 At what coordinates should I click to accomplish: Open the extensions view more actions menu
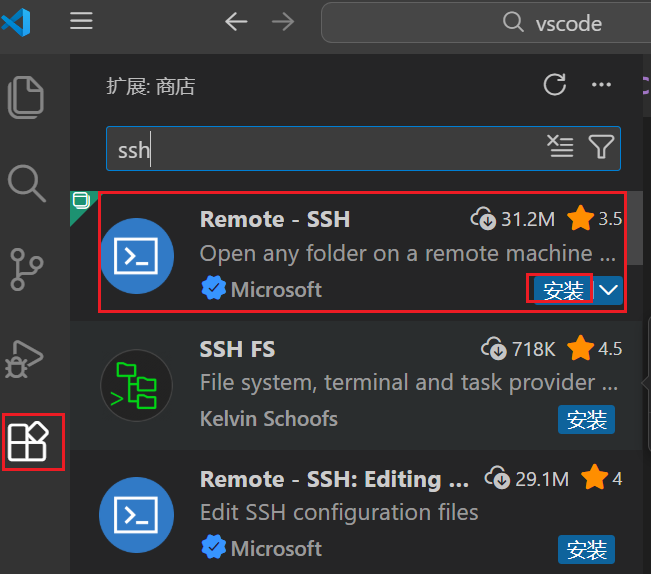pyautogui.click(x=601, y=85)
